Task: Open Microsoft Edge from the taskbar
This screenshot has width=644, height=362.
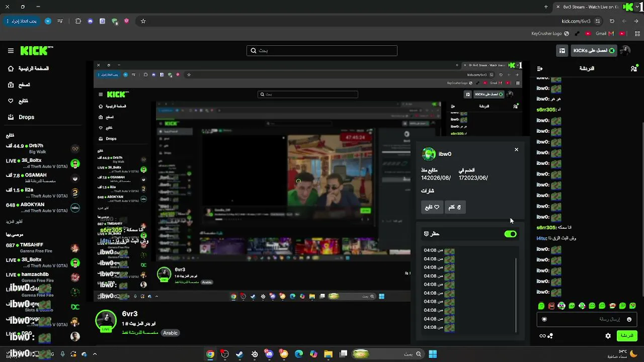Action: [x=299, y=354]
